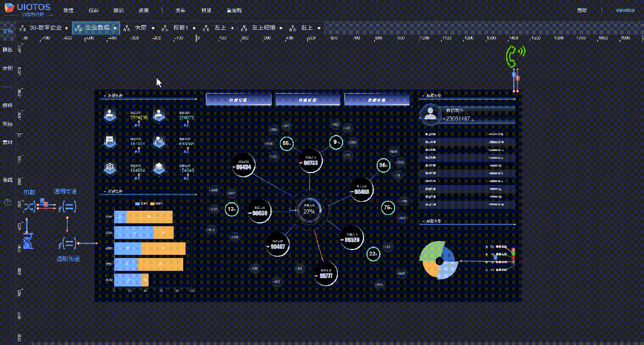Open the 收藏 sidebar panel
The image size is (644, 345).
[x=7, y=180]
